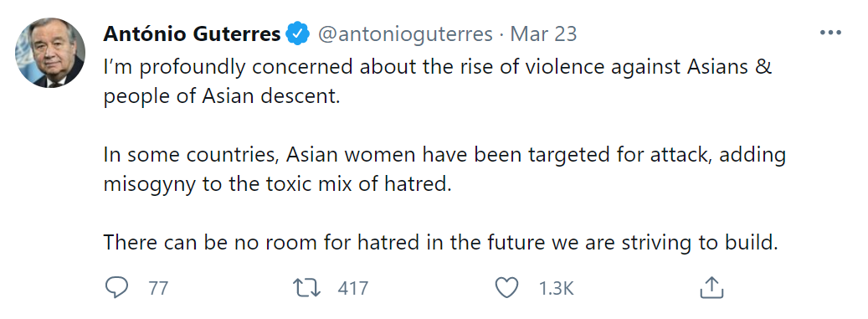
Task: Click the blue verified checkmark badge
Action: click(298, 34)
